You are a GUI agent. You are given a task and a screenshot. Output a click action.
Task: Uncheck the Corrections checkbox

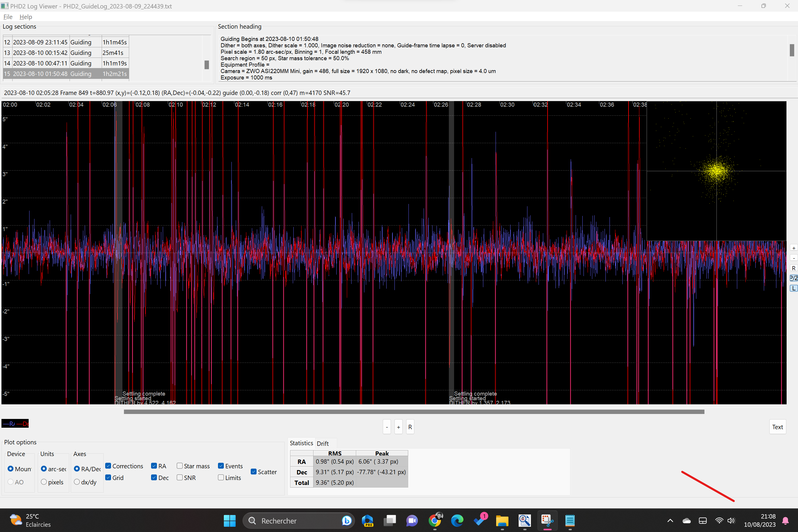(108, 466)
